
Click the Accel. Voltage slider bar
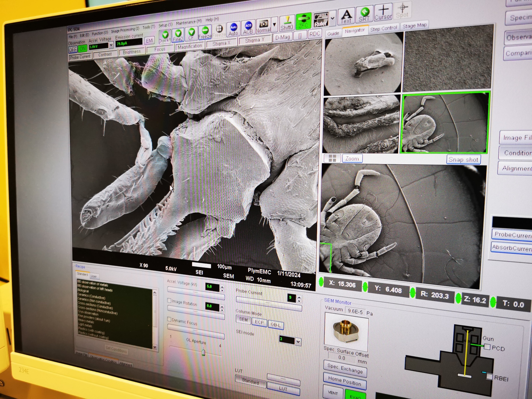pos(196,294)
